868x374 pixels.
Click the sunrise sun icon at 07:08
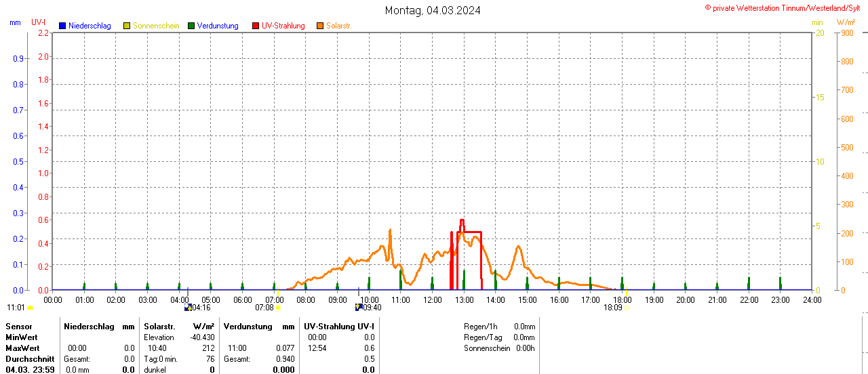pos(278,308)
